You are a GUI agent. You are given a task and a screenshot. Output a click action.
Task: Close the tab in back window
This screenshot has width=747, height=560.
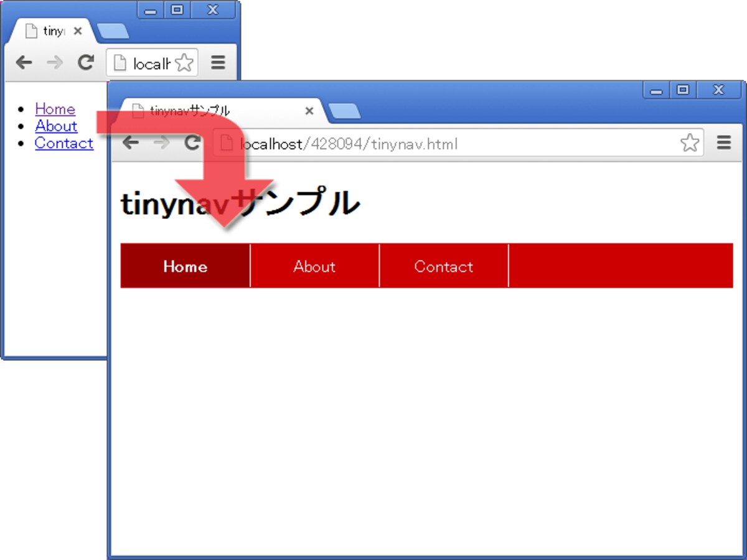tap(78, 31)
